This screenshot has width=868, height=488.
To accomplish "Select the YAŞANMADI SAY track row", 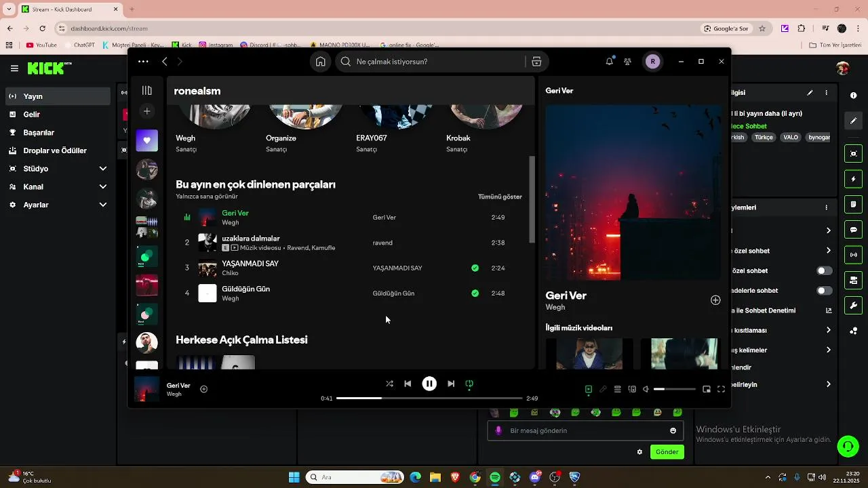I will 349,268.
